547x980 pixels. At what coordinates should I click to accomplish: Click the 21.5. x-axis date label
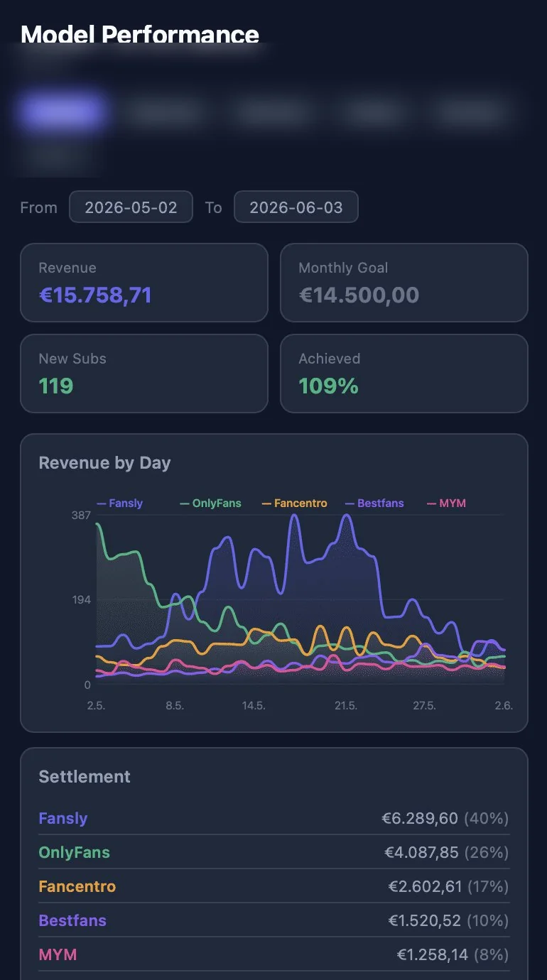pyautogui.click(x=345, y=705)
